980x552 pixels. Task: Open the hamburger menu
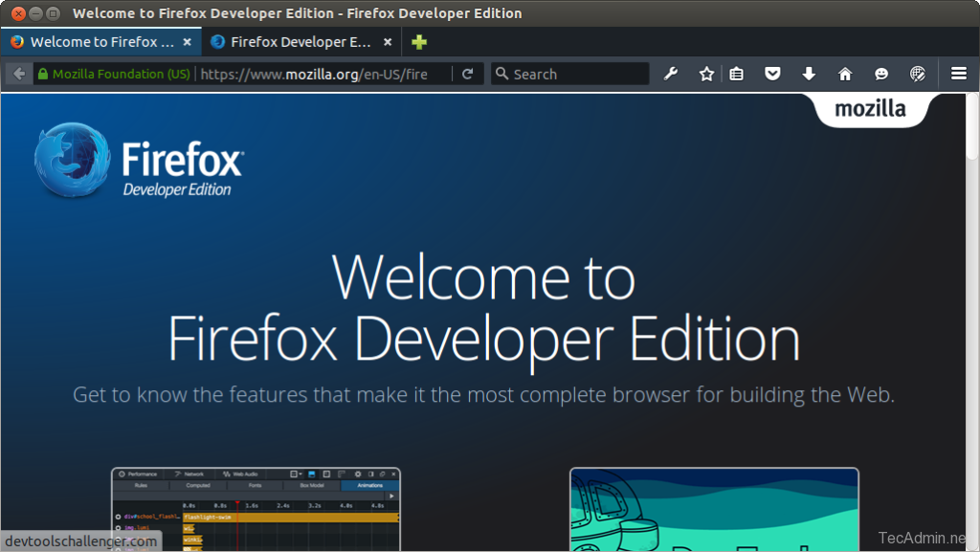tap(958, 74)
